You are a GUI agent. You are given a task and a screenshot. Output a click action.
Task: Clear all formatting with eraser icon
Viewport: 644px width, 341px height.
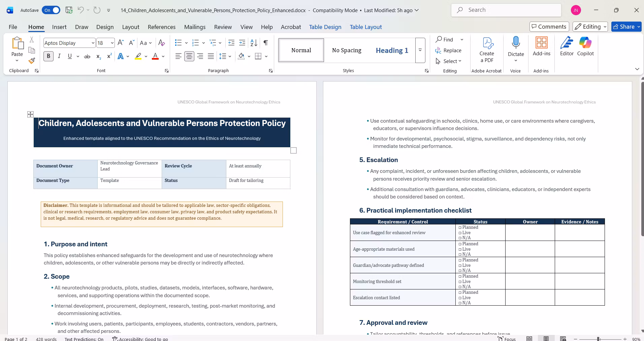[x=162, y=43]
